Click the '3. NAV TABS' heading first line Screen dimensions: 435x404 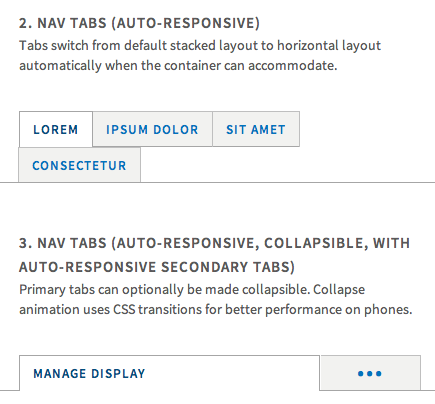click(214, 243)
